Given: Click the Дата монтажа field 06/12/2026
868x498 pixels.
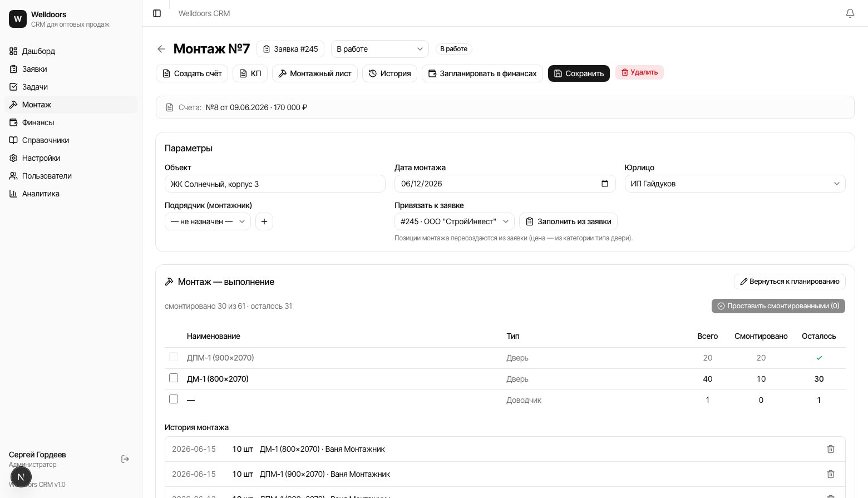Looking at the screenshot, I should click(x=505, y=184).
